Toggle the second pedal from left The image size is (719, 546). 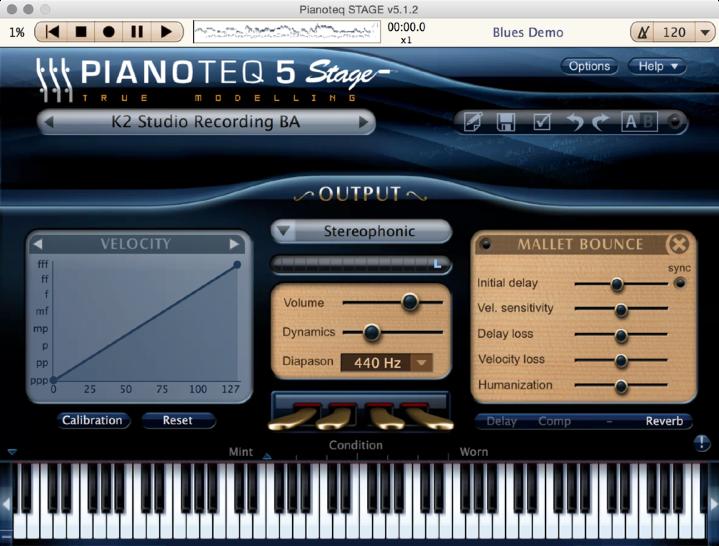[337, 418]
